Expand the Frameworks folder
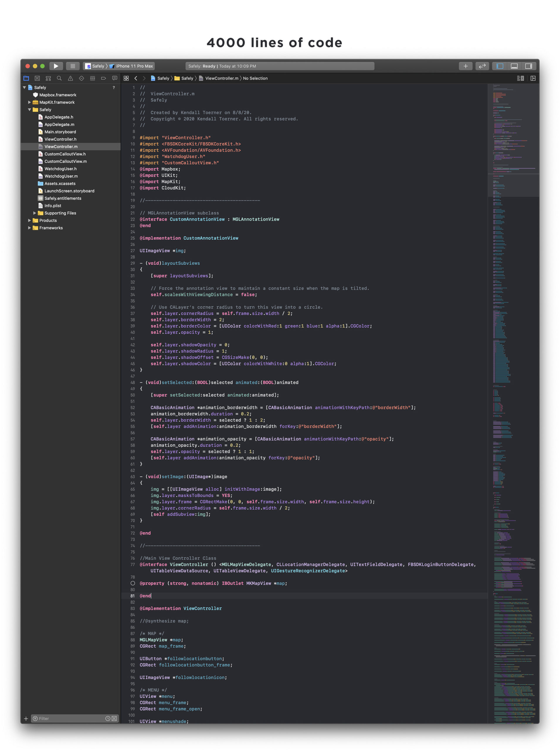 point(30,228)
